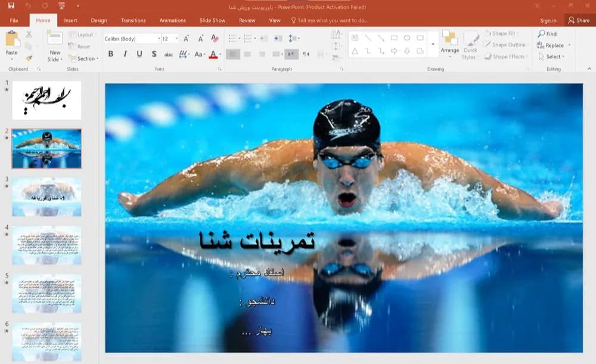596x364 pixels.
Task: Click Tell me what you want to do box
Action: (x=329, y=20)
